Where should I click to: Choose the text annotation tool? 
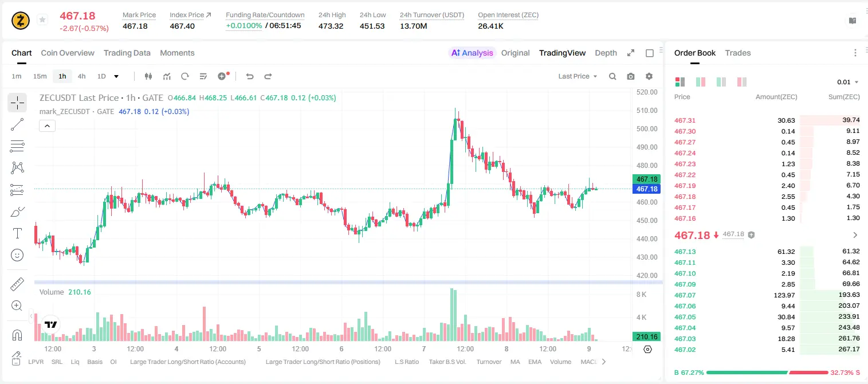[17, 233]
